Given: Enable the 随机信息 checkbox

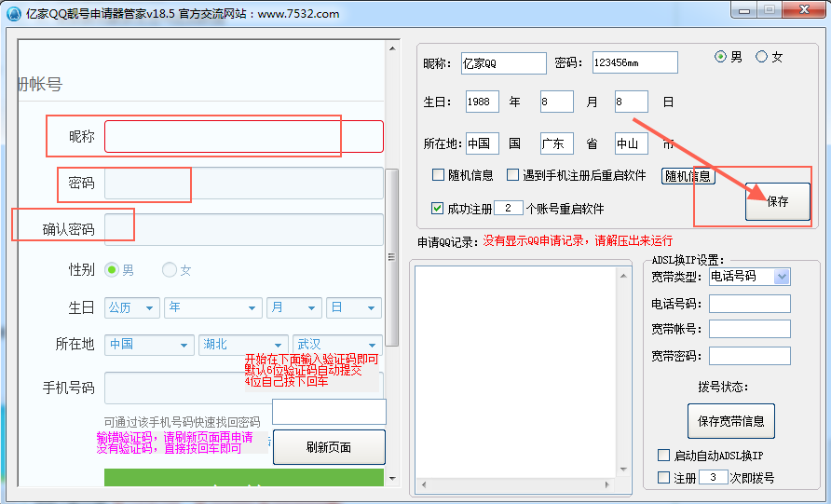Looking at the screenshot, I should [x=439, y=175].
